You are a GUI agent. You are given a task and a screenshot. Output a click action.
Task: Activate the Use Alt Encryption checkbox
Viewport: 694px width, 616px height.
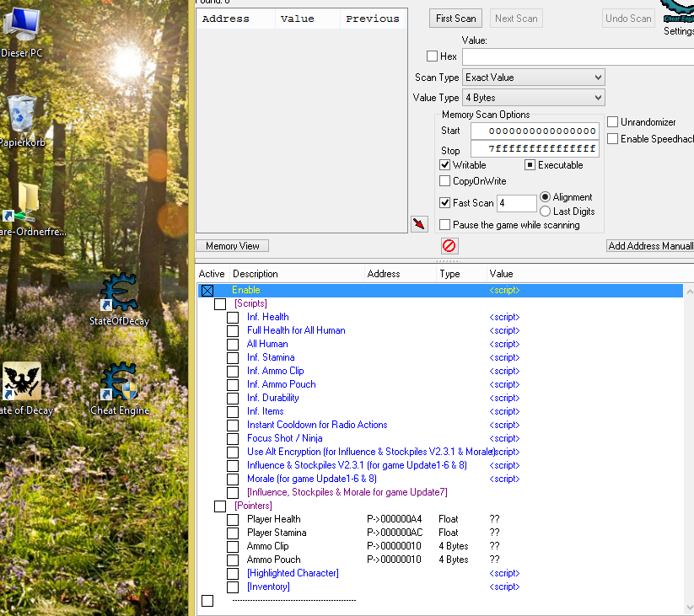click(x=233, y=453)
